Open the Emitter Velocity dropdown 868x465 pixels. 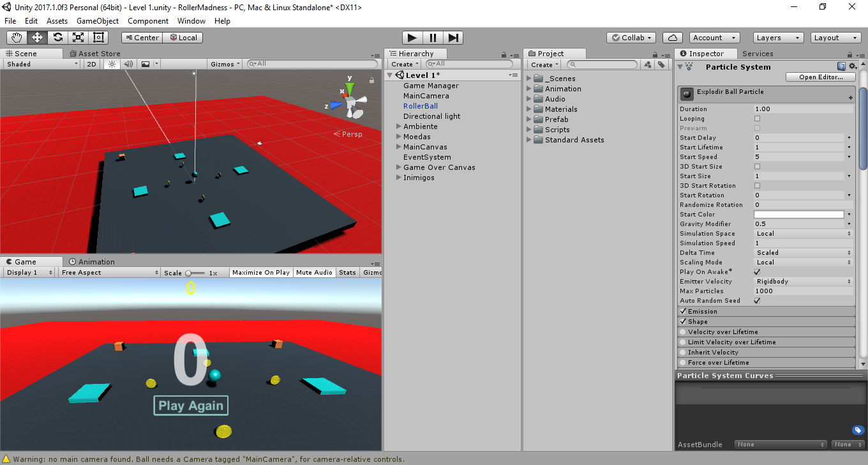click(x=804, y=282)
